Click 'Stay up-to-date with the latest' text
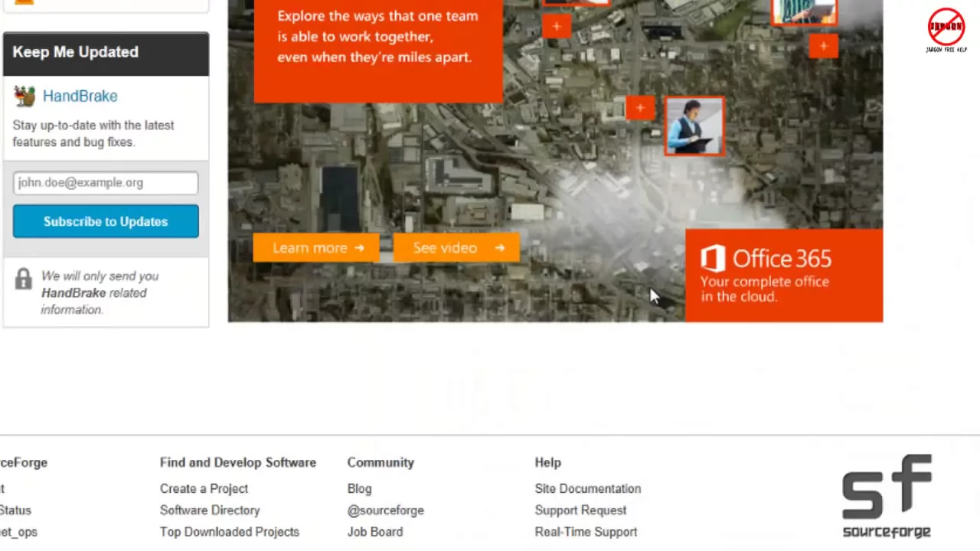The height and width of the screenshot is (551, 980). click(93, 125)
